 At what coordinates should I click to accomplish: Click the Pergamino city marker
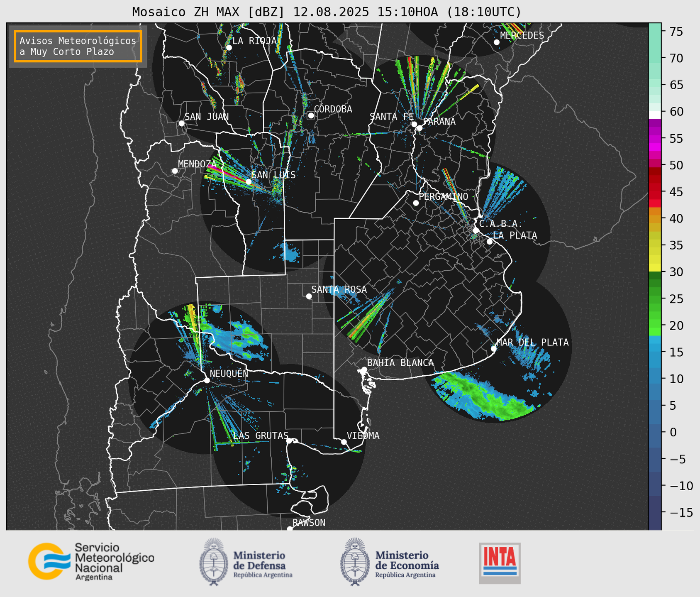point(416,203)
